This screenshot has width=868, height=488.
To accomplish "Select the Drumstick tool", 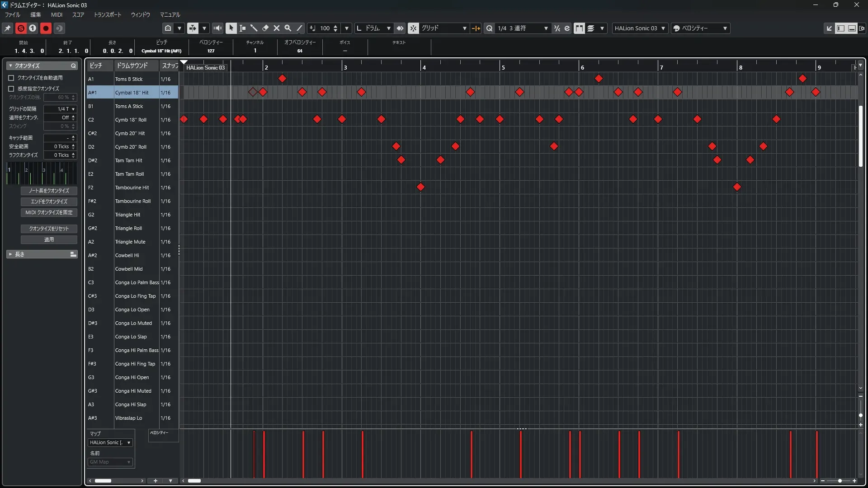I will (254, 28).
